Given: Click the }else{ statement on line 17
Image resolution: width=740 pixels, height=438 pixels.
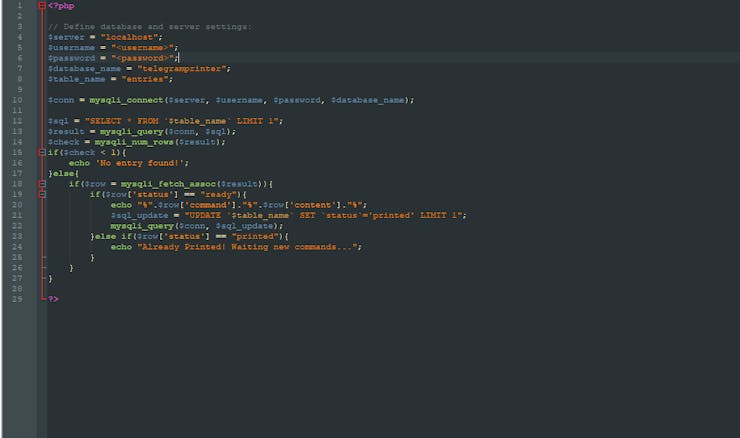Looking at the screenshot, I should coord(64,173).
